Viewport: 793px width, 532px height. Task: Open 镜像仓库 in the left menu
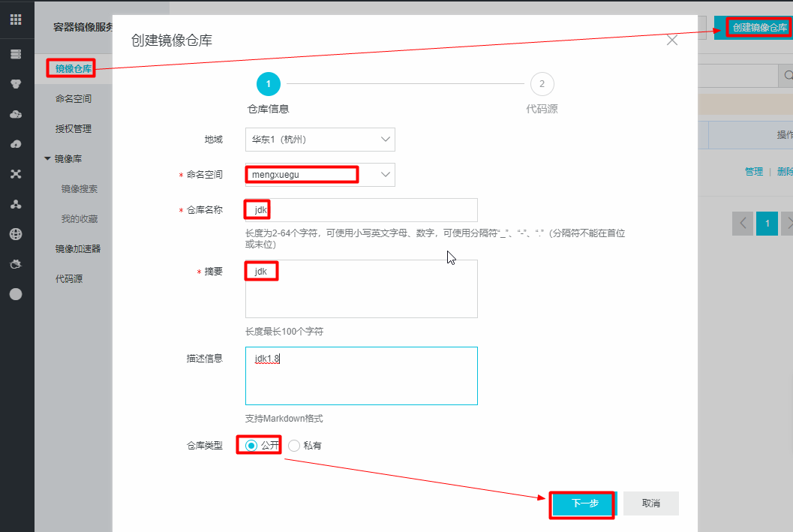(x=74, y=68)
